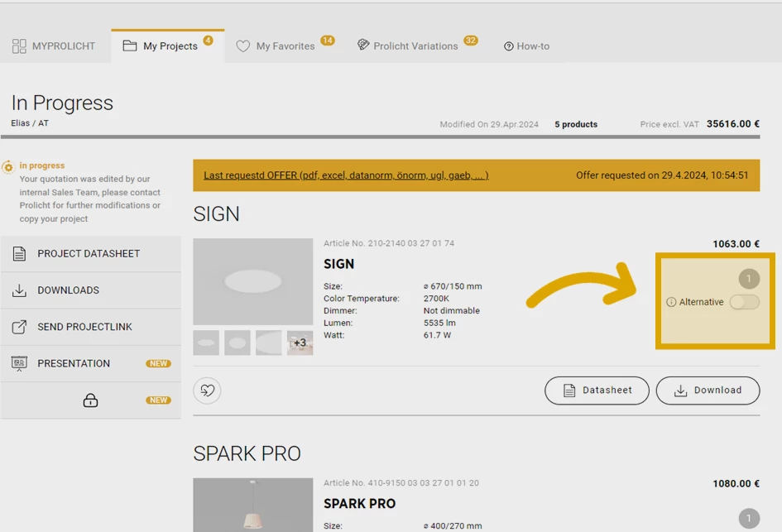Click the Project Datasheet document icon

tap(19, 254)
